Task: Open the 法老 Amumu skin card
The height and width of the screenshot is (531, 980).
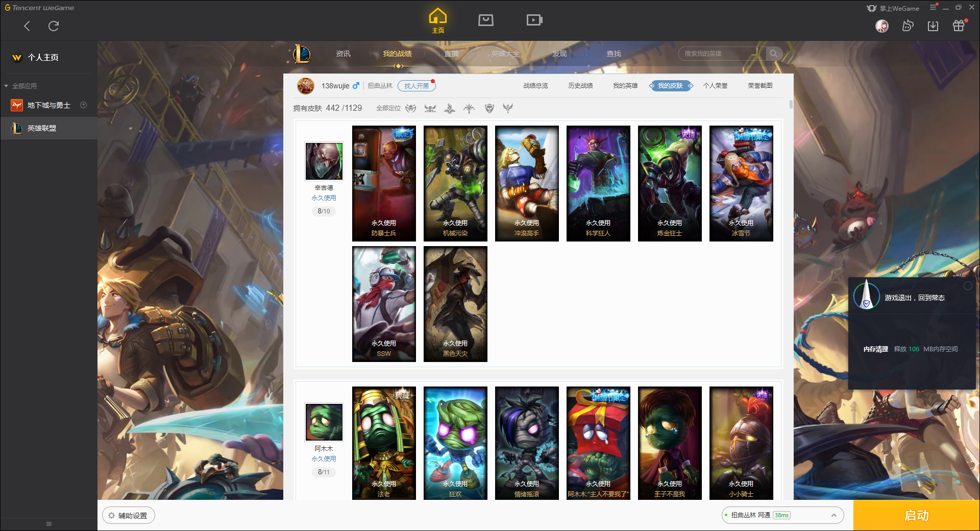Action: point(384,443)
